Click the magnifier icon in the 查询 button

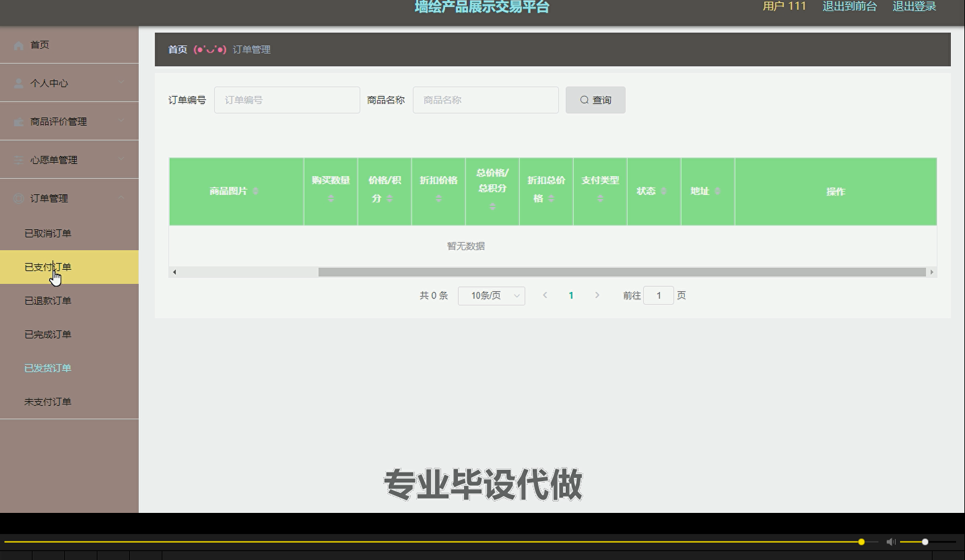tap(584, 99)
